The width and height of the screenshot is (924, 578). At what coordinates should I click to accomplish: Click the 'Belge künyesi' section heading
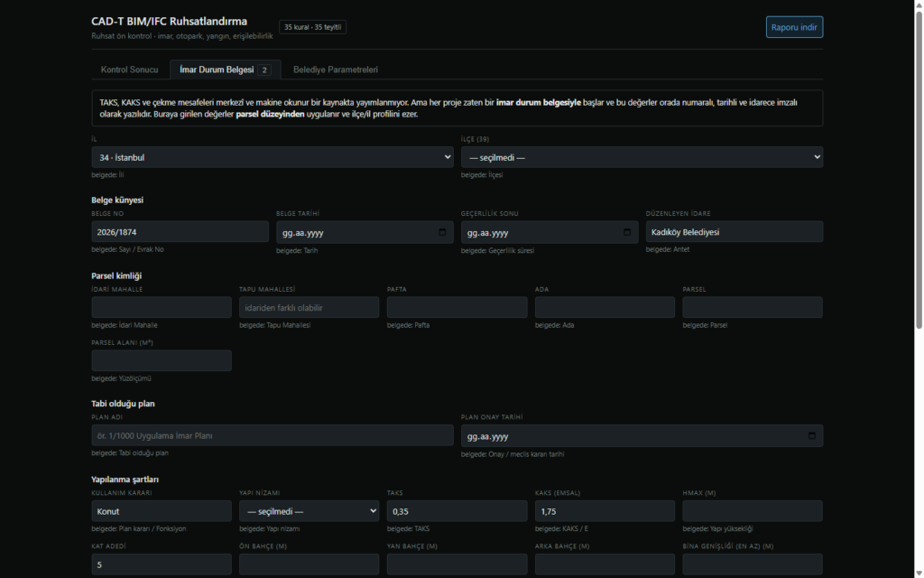[x=117, y=200]
